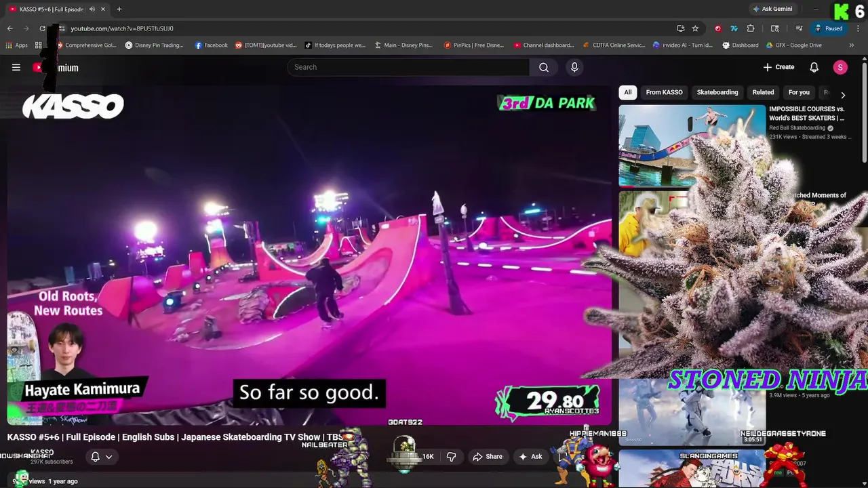Bookmark this page with star icon
The width and height of the screenshot is (868, 488).
coord(695,28)
